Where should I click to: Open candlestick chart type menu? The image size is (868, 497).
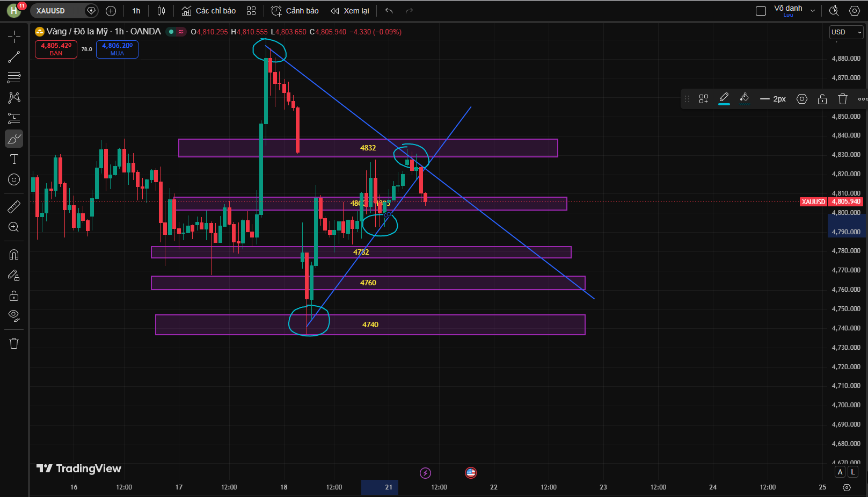pyautogui.click(x=161, y=11)
